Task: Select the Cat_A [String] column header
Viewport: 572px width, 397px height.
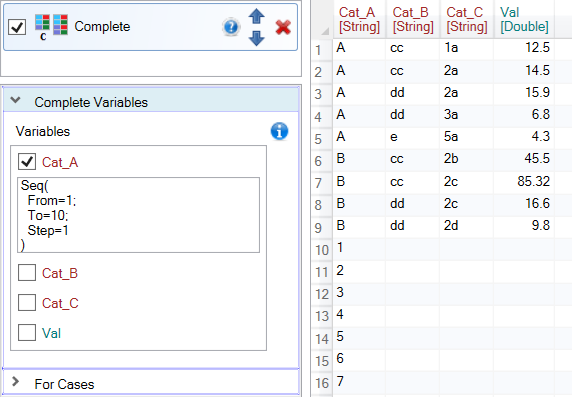Action: tap(359, 19)
